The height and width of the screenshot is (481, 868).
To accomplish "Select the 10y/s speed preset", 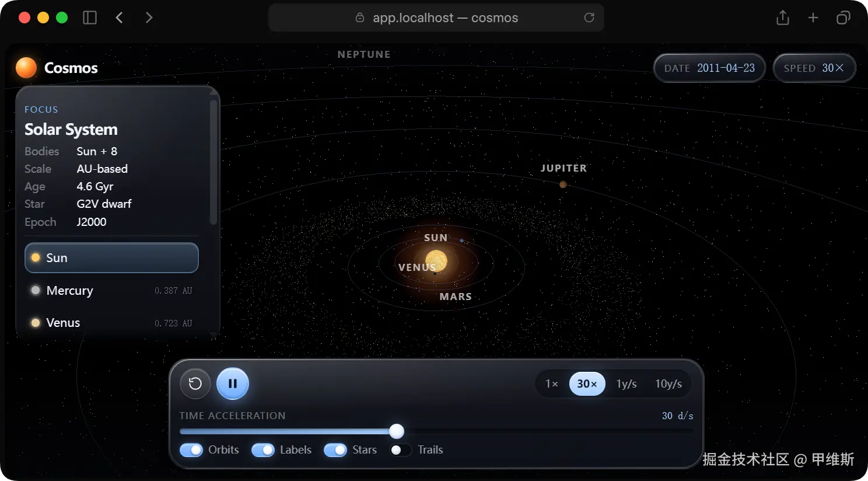I will [x=668, y=384].
